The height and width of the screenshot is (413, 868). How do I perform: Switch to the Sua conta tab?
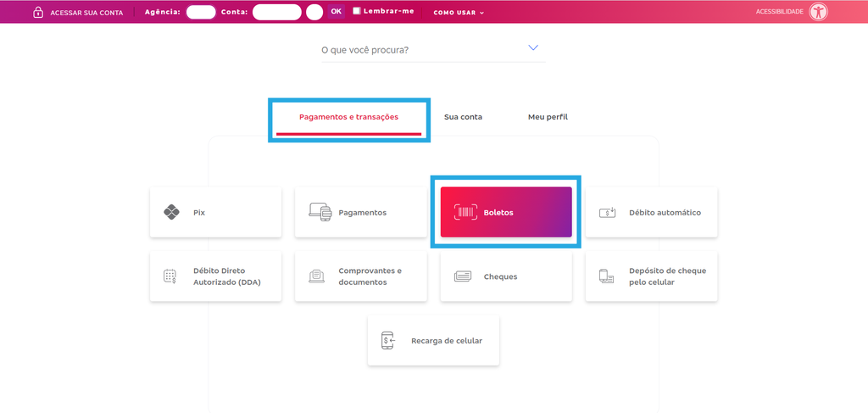point(463,117)
